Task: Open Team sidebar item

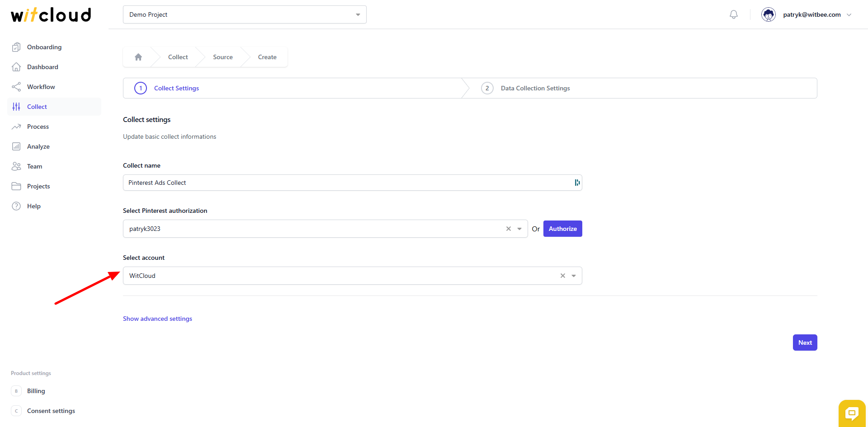Action: point(54,166)
